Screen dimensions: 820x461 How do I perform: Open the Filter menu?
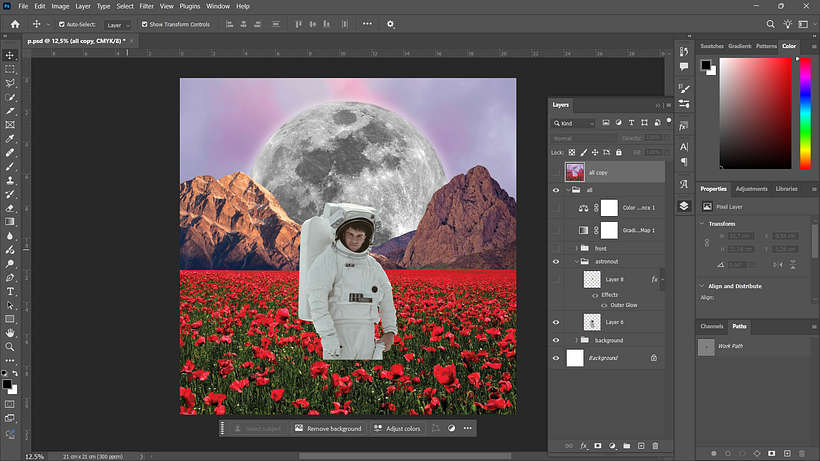point(146,6)
